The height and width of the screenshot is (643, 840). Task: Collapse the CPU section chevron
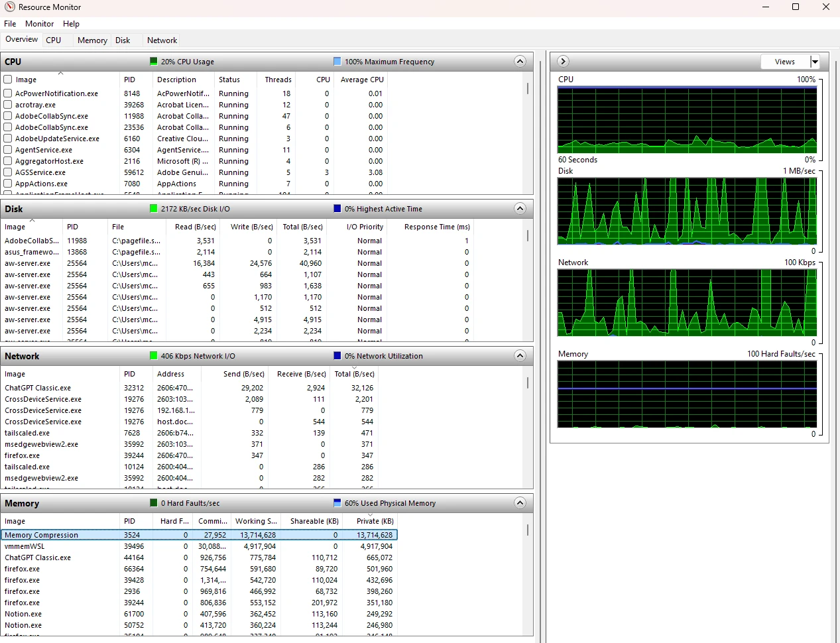[x=520, y=62]
